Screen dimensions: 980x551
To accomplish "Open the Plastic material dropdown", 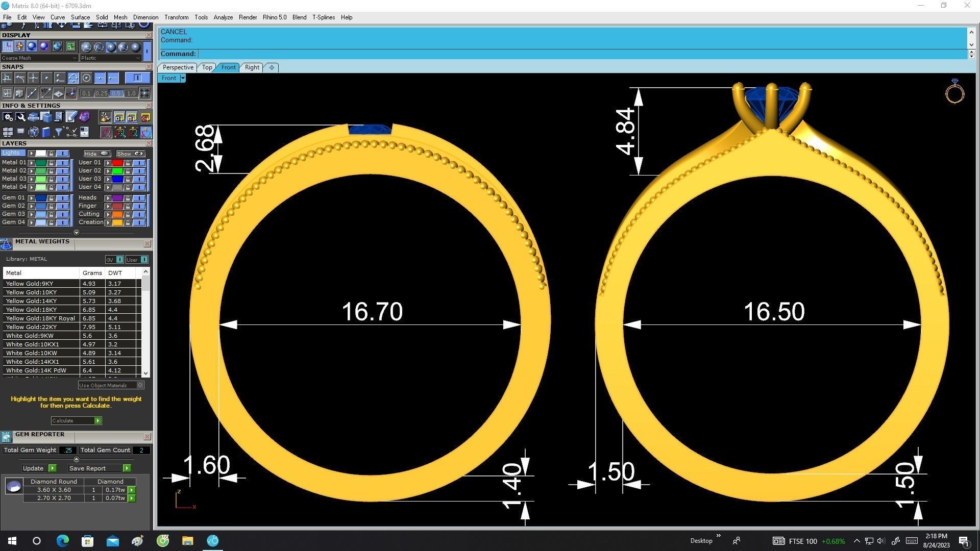I will pos(110,58).
